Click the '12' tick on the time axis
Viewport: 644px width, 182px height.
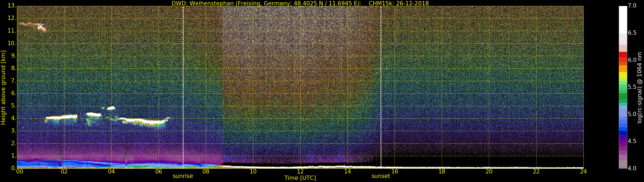(300, 172)
